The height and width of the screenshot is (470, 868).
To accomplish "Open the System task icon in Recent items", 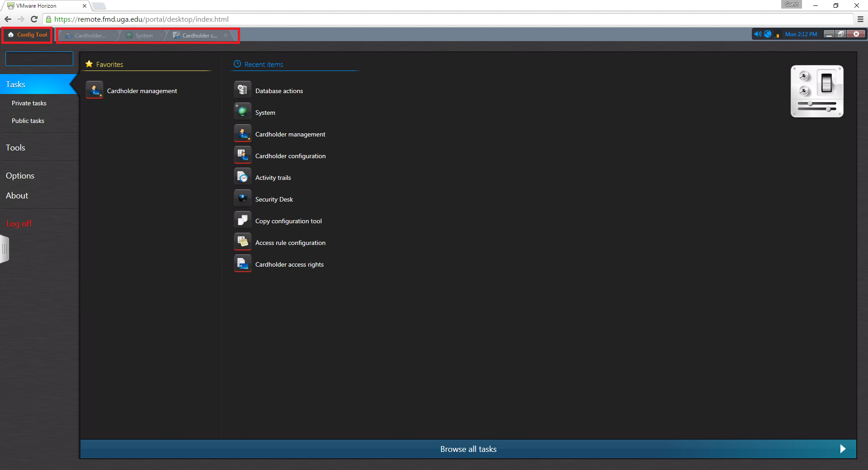I will tap(243, 111).
